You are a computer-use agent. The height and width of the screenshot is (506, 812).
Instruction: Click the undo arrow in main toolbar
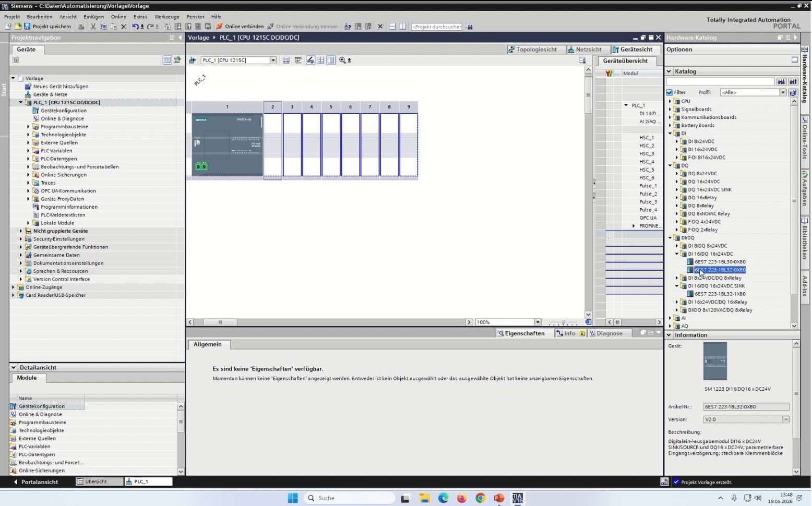point(135,26)
